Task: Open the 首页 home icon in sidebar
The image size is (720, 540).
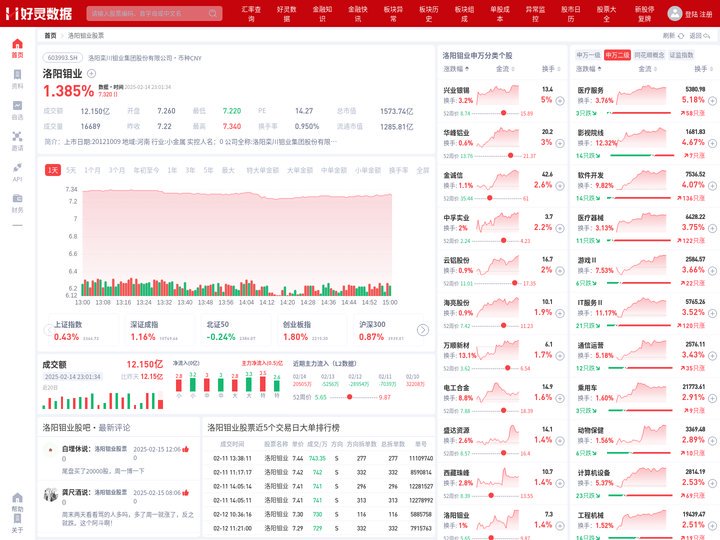Action: click(17, 48)
